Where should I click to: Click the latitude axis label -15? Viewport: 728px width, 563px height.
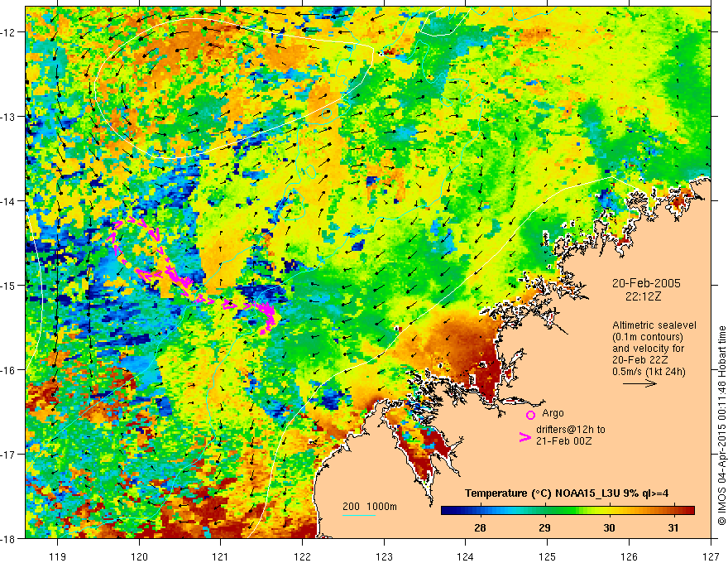8,285
